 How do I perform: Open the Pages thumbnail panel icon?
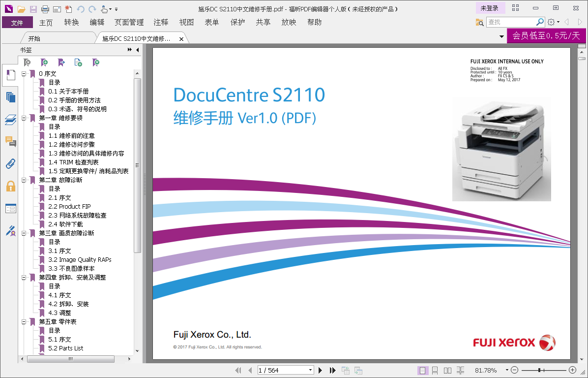pos(10,97)
